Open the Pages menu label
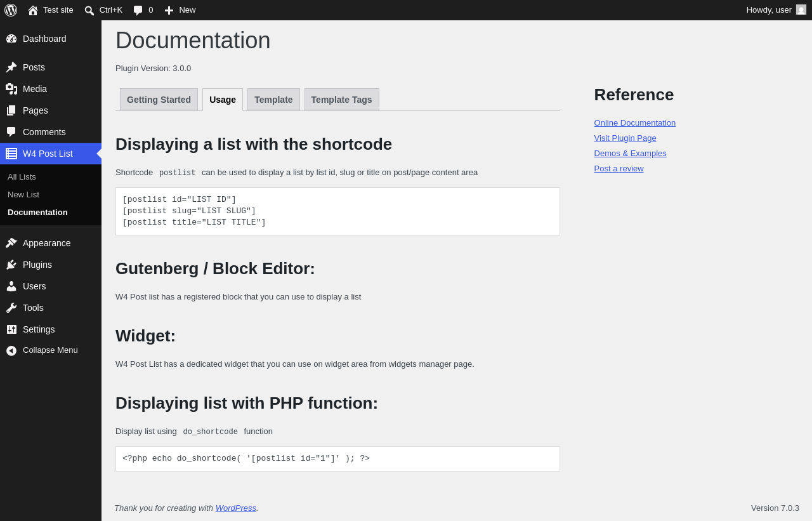The width and height of the screenshot is (812, 521). point(36,110)
